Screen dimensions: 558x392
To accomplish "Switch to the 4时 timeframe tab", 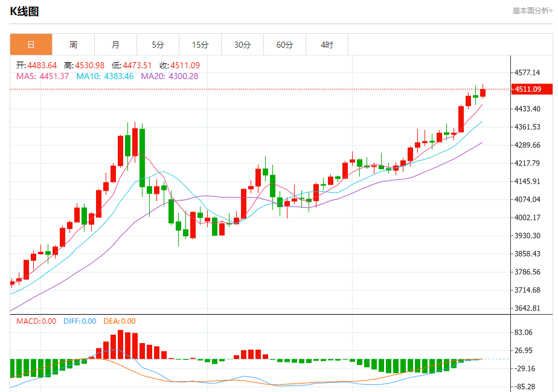I will point(327,45).
